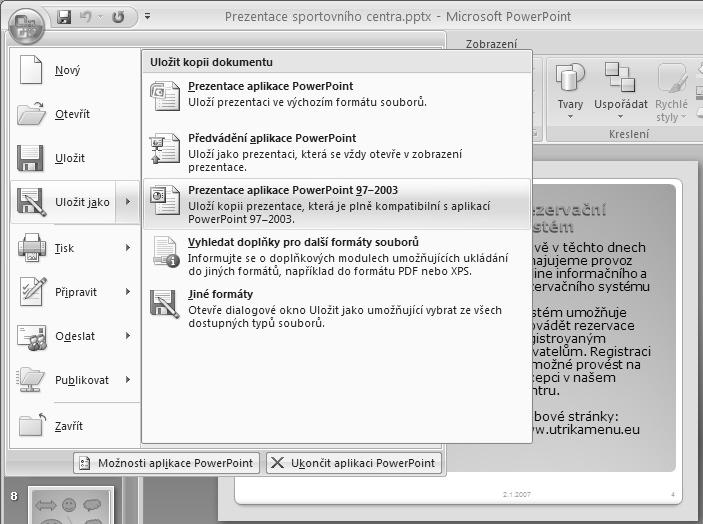The width and height of the screenshot is (703, 524).
Task: Click the Tvary shapes icon in ribbon
Action: pos(570,78)
